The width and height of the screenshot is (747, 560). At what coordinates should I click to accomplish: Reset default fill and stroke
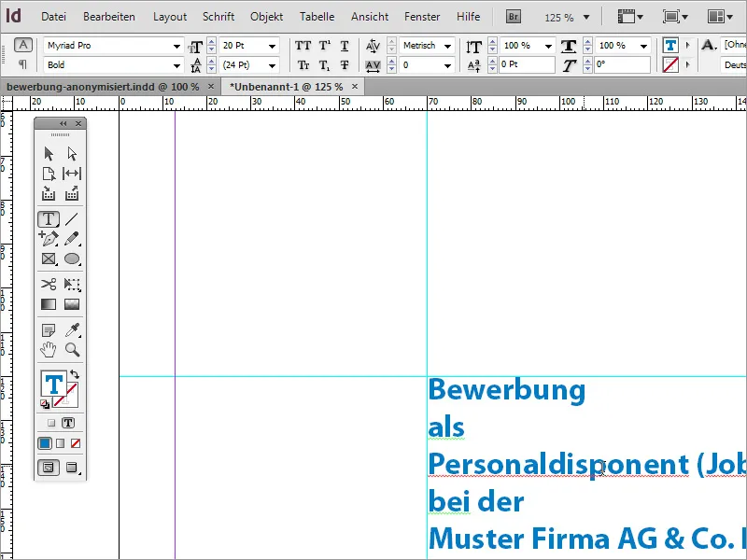click(45, 404)
